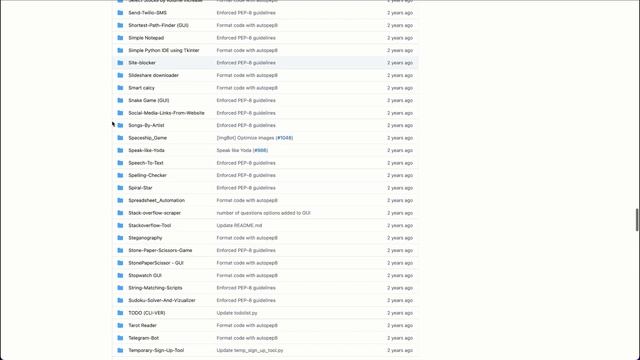
Task: Open 'Update README.md' commit message
Action: (x=239, y=225)
